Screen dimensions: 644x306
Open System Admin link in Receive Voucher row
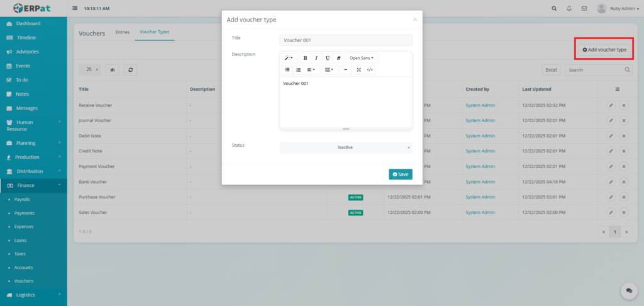[x=480, y=105]
